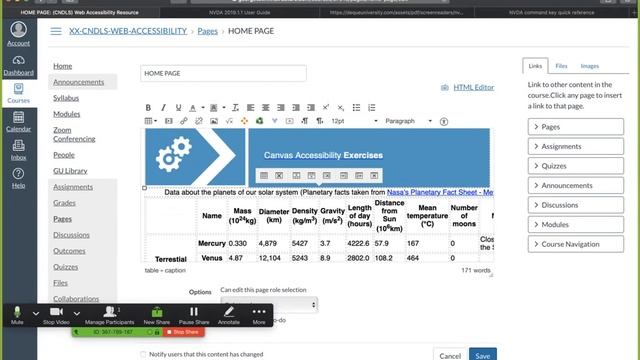The width and height of the screenshot is (640, 360).
Task: Open the table menu dropdown in toolbar
Action: point(151,121)
